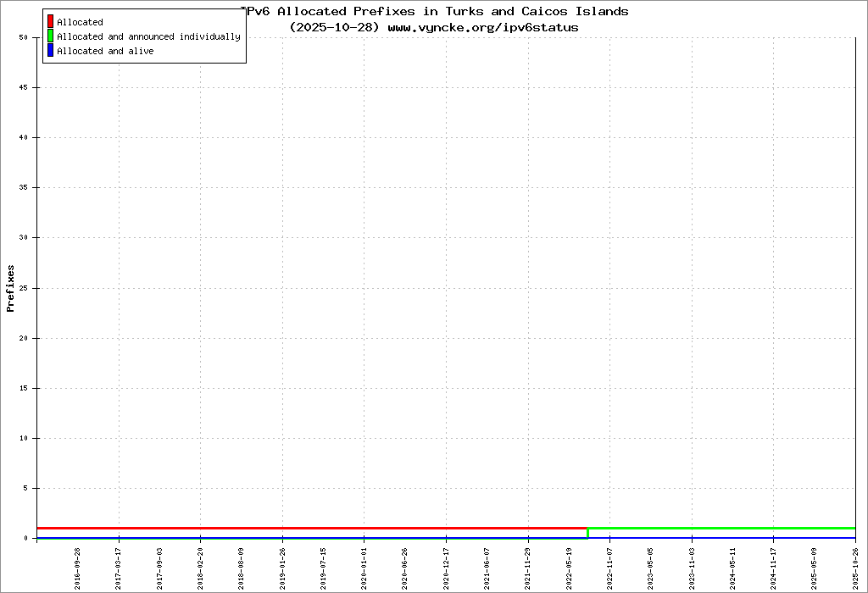Click the 2024-05-11 date label
Image resolution: width=868 pixels, height=593 pixels.
point(733,568)
